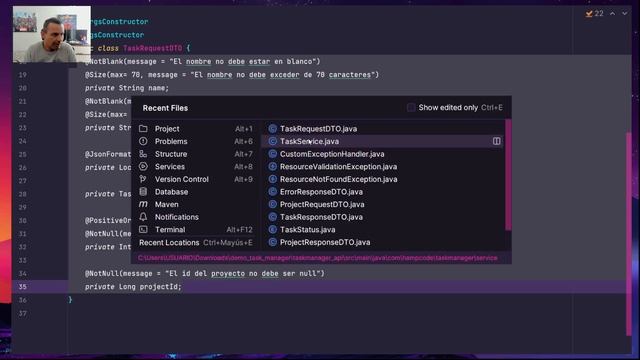Open TaskStatus.java from the list

pos(383,230)
